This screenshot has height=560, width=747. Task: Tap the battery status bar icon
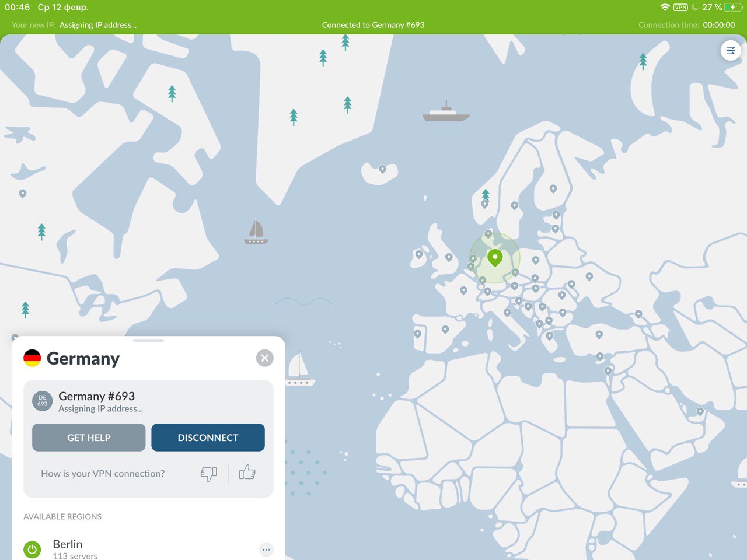[733, 8]
